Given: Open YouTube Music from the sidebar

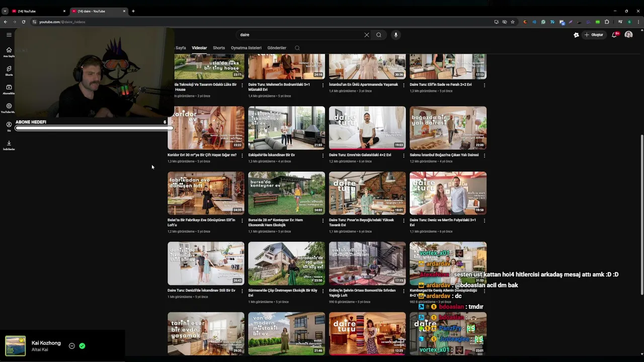Looking at the screenshot, I should click(x=9, y=108).
